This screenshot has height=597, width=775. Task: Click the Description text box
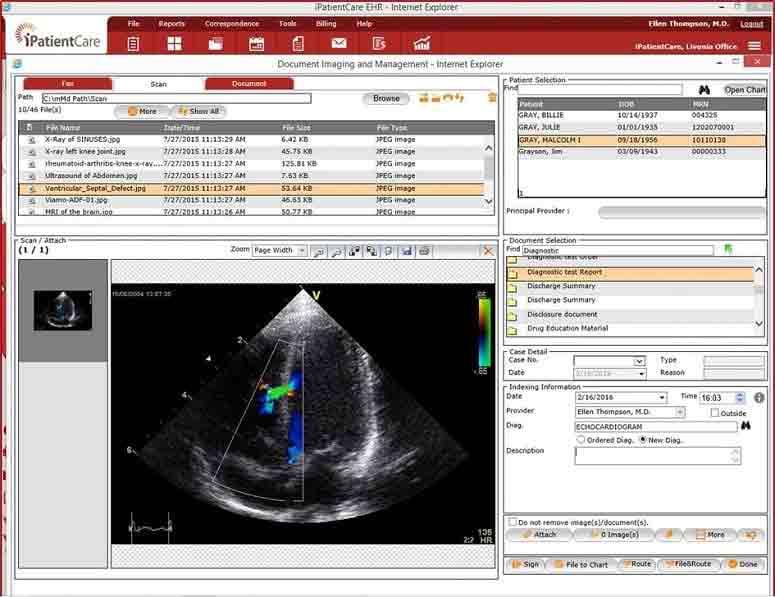click(658, 456)
